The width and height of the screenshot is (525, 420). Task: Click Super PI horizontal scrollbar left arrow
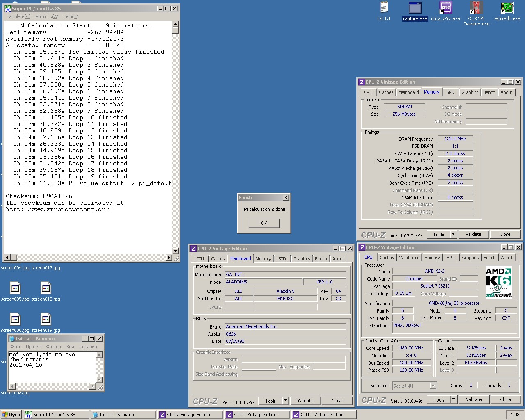[7, 258]
